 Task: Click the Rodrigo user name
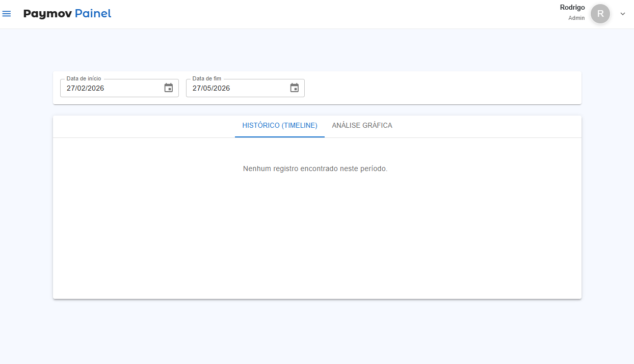point(572,7)
